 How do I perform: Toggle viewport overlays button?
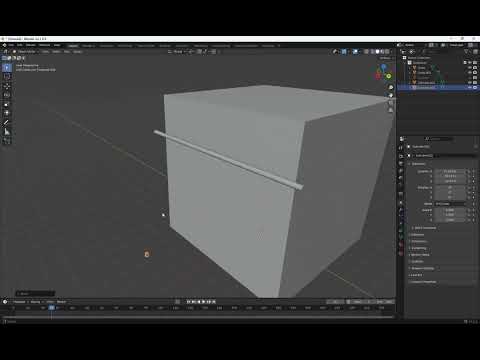point(355,52)
